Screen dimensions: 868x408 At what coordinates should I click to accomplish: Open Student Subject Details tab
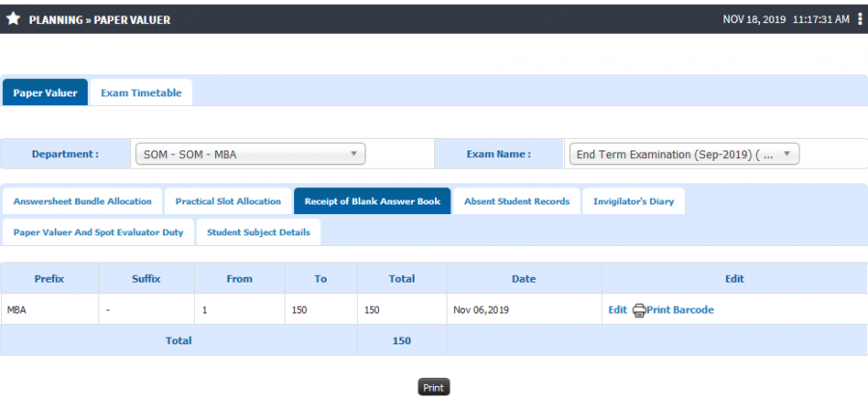click(258, 231)
